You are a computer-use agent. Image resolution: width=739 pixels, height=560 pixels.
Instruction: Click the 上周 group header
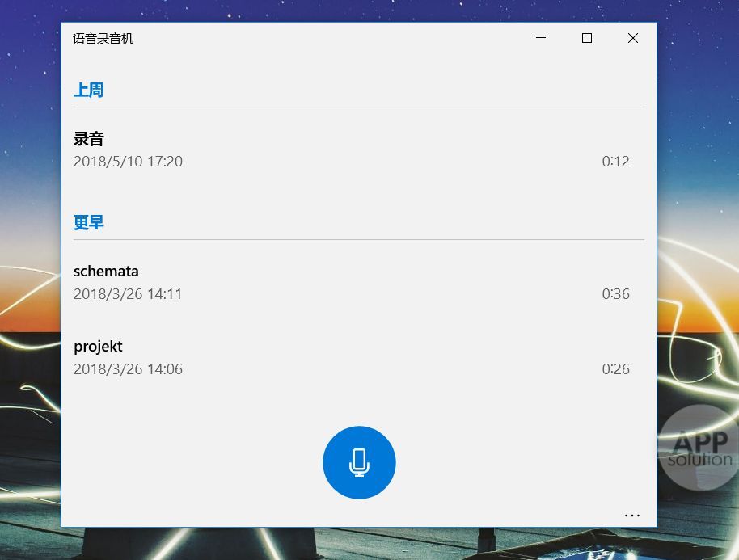[89, 90]
